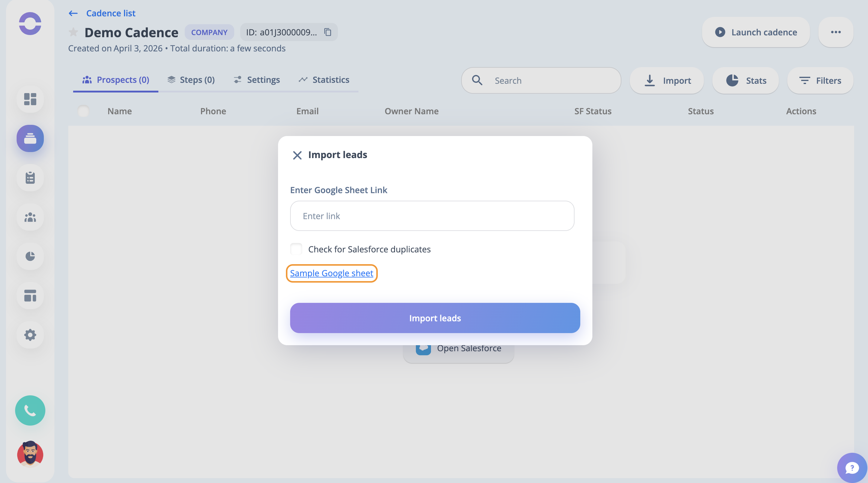
Task: Star the Demo Cadence as favorite
Action: pyautogui.click(x=73, y=32)
